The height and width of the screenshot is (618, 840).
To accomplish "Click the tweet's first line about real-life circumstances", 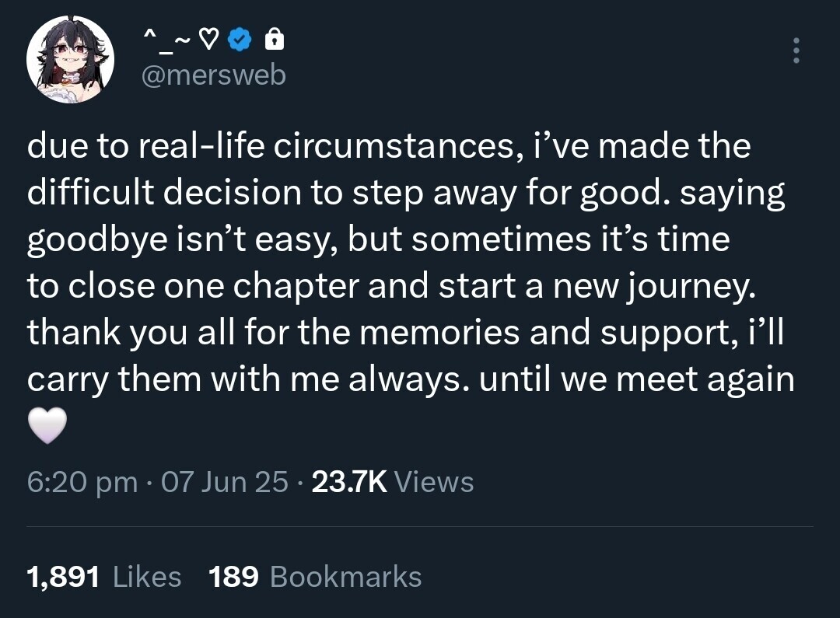I will [389, 147].
